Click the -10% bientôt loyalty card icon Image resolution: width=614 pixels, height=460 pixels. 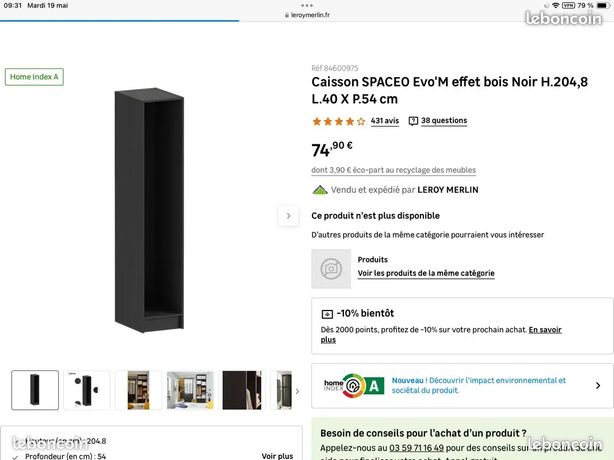pos(327,314)
